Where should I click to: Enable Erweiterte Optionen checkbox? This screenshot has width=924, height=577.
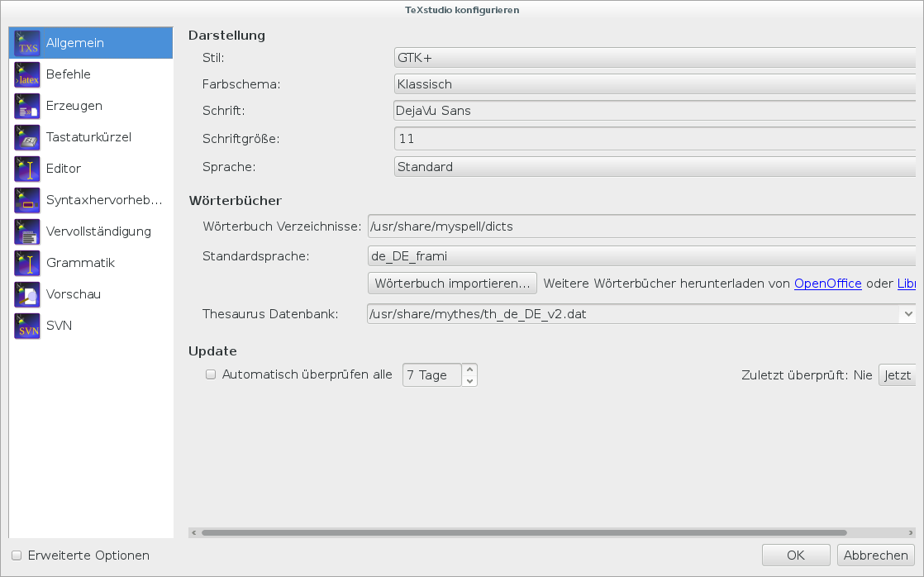[x=17, y=556]
